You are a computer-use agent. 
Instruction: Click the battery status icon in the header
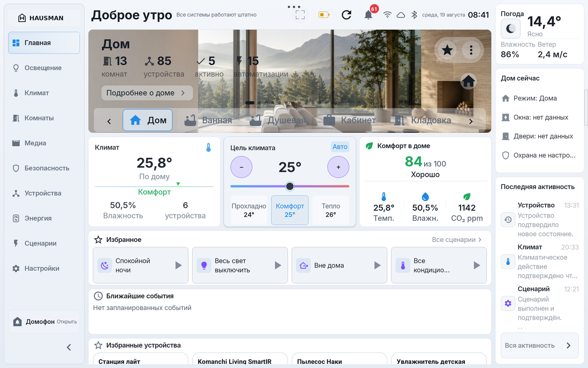(x=324, y=15)
